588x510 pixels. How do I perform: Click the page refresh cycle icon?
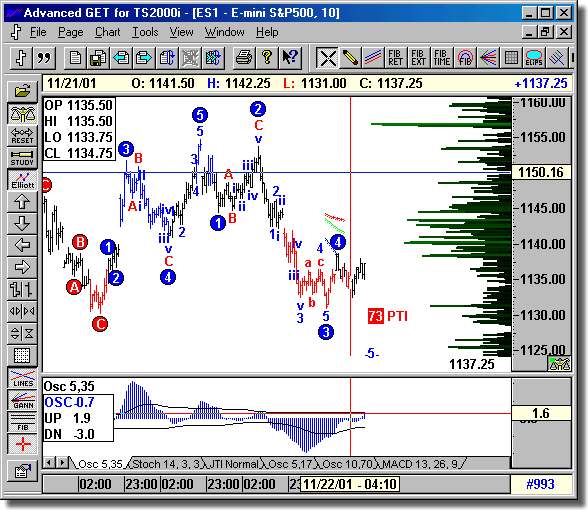tap(167, 58)
